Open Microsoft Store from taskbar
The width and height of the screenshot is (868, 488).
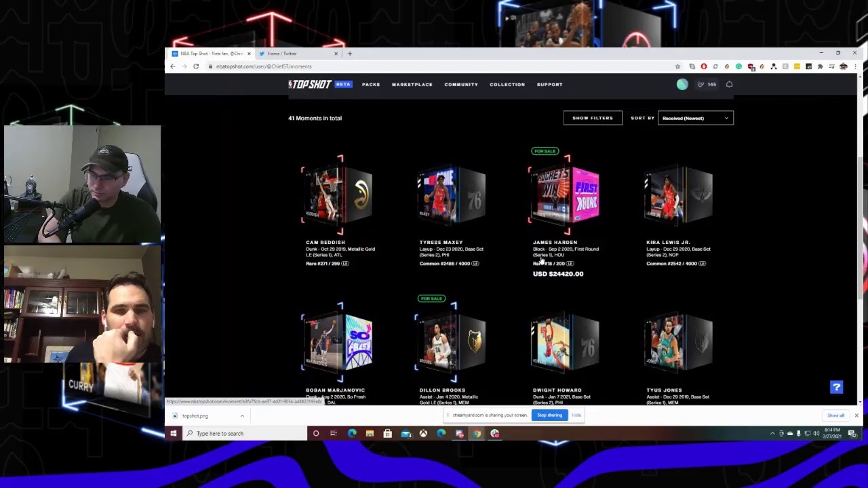387,433
